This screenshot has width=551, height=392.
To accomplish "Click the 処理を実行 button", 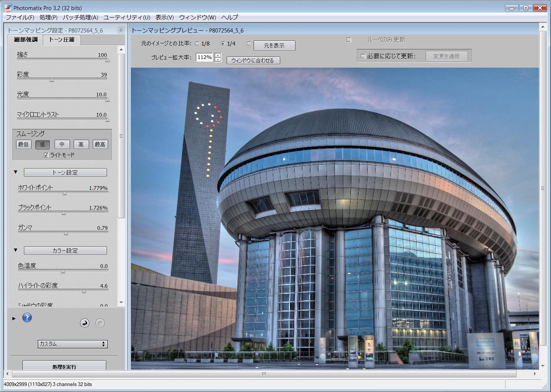I will coord(64,366).
